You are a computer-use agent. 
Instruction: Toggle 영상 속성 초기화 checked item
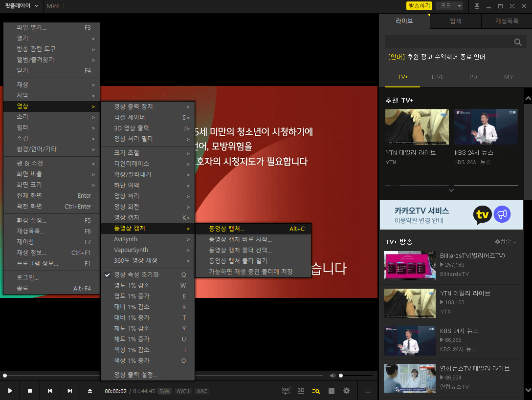148,274
